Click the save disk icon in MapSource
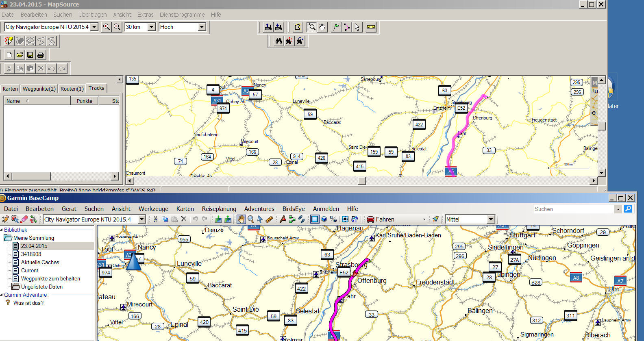Viewport: 644px width, 341px height. pyautogui.click(x=30, y=55)
